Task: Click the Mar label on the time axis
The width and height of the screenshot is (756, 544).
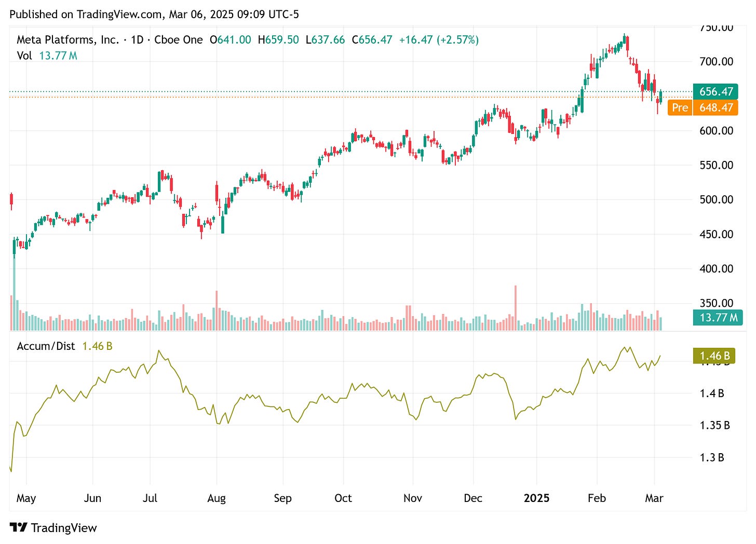Action: (x=655, y=498)
